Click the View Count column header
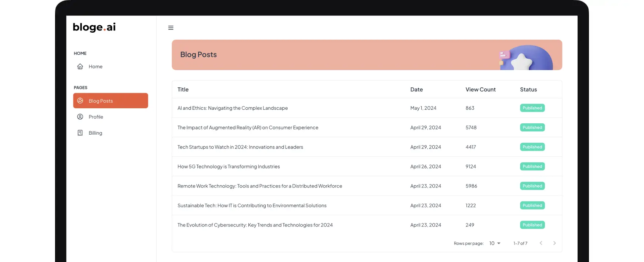 coord(480,90)
